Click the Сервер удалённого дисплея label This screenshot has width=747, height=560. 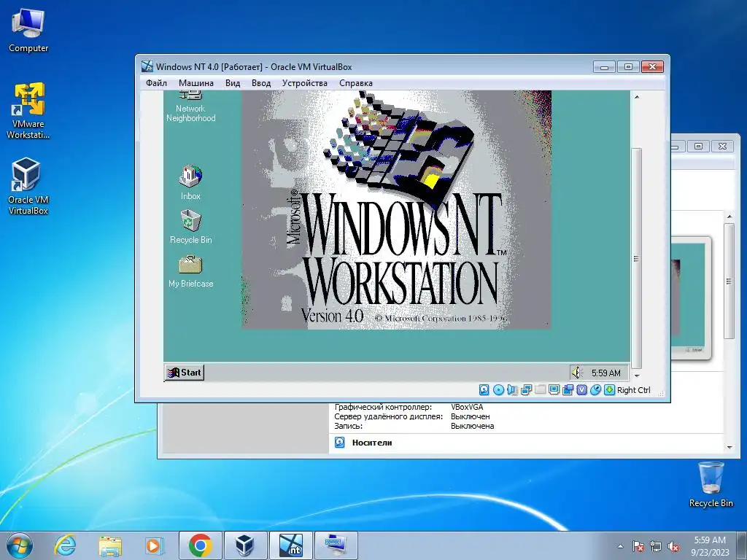coord(388,416)
